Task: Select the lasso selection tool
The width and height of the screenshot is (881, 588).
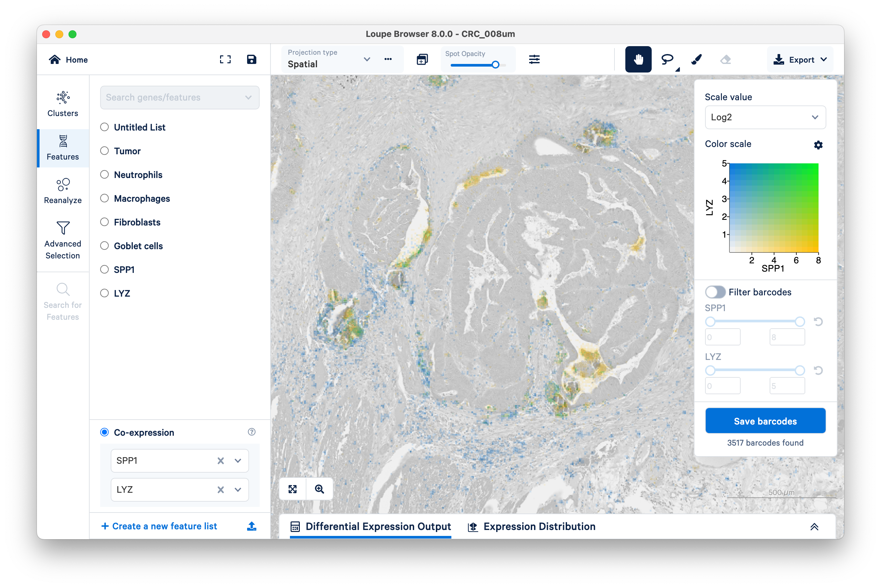Action: [667, 59]
